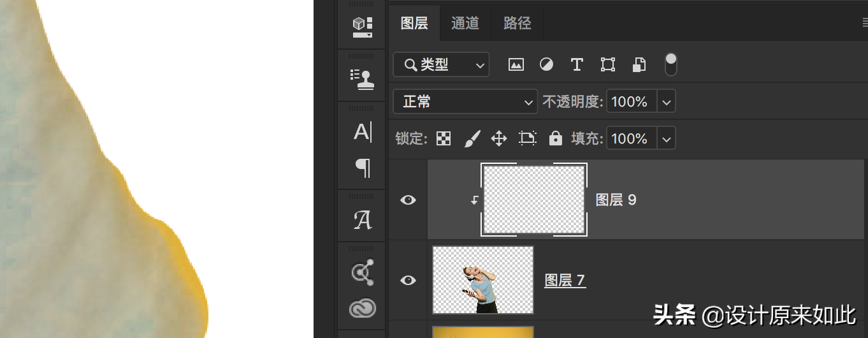Screen dimensions: 868x338
Task: Click the 锁定 label
Action: pos(411,138)
